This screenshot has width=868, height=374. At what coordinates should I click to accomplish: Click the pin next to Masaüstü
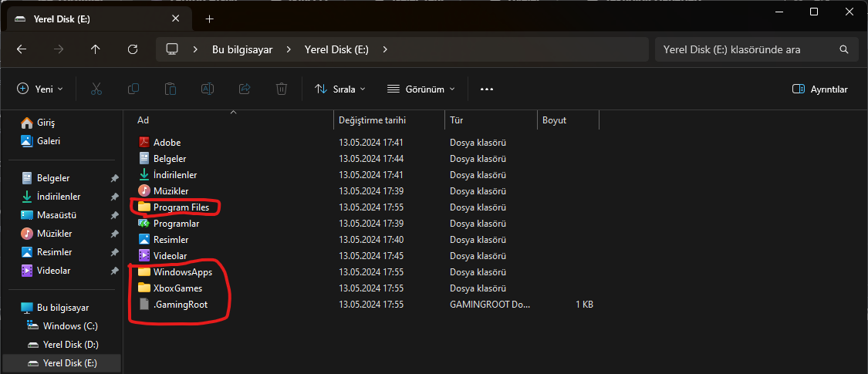[115, 215]
